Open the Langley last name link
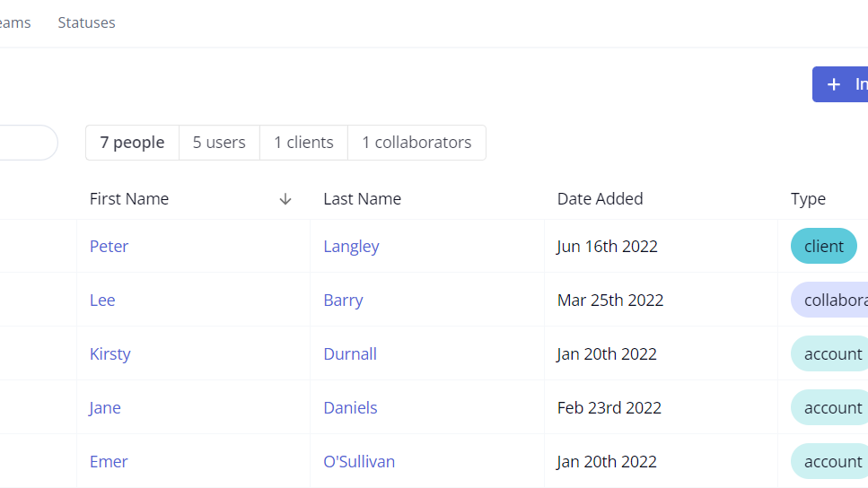The image size is (868, 488). click(351, 247)
